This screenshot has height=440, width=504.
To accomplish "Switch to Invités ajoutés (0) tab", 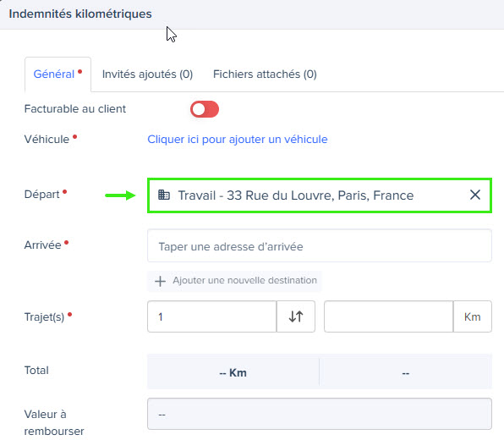I will coord(147,74).
